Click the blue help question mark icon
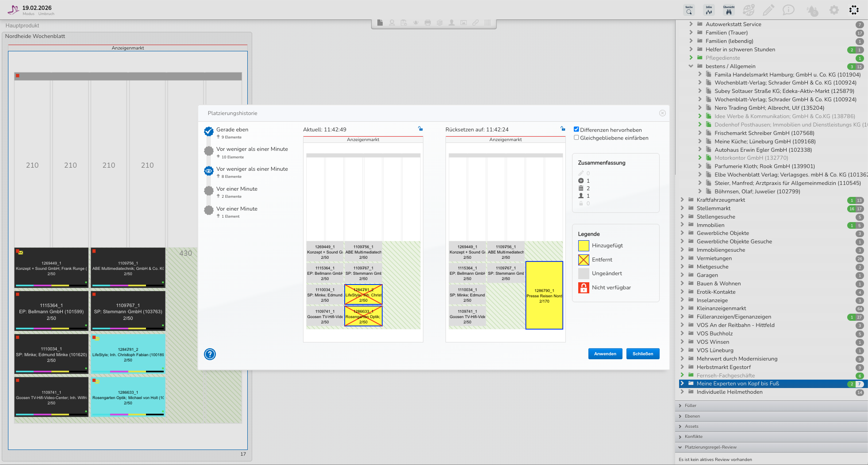 (x=210, y=354)
